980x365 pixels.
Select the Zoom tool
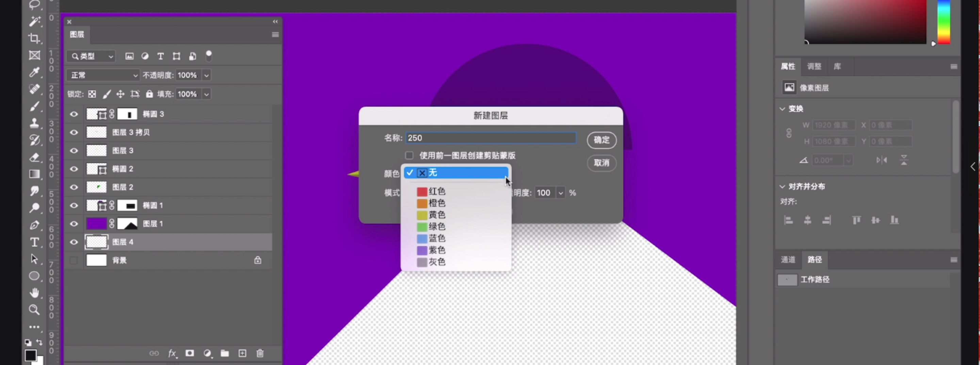35,310
